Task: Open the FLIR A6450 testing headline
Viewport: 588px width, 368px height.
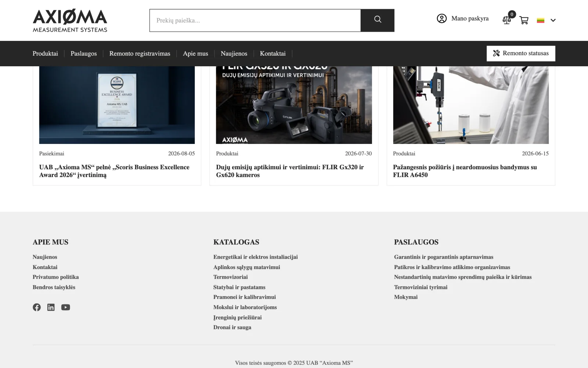Action: click(x=465, y=171)
